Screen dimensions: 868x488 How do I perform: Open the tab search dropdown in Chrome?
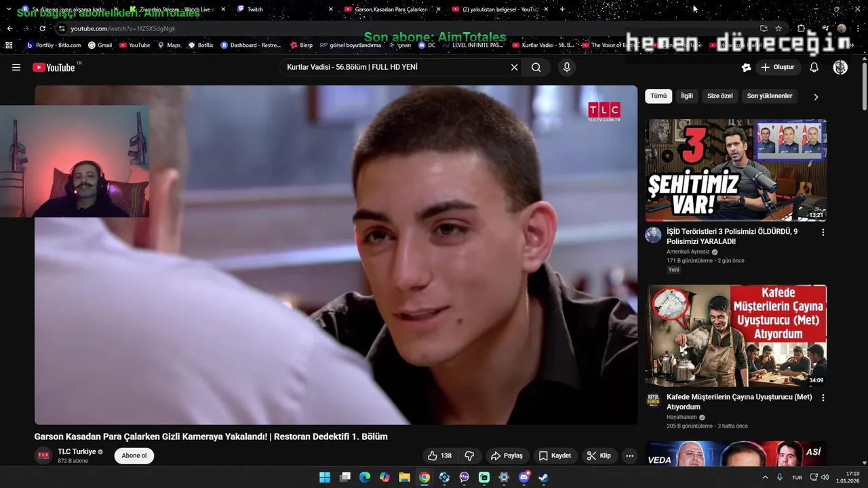[x=9, y=9]
